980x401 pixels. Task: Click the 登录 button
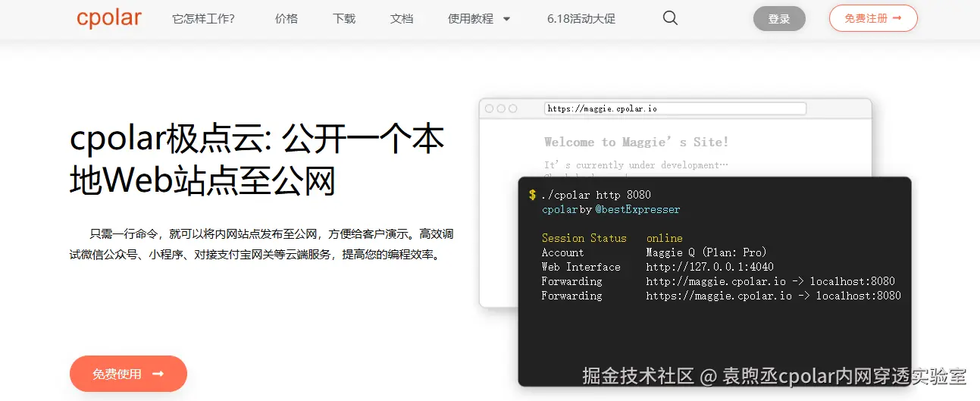(779, 19)
